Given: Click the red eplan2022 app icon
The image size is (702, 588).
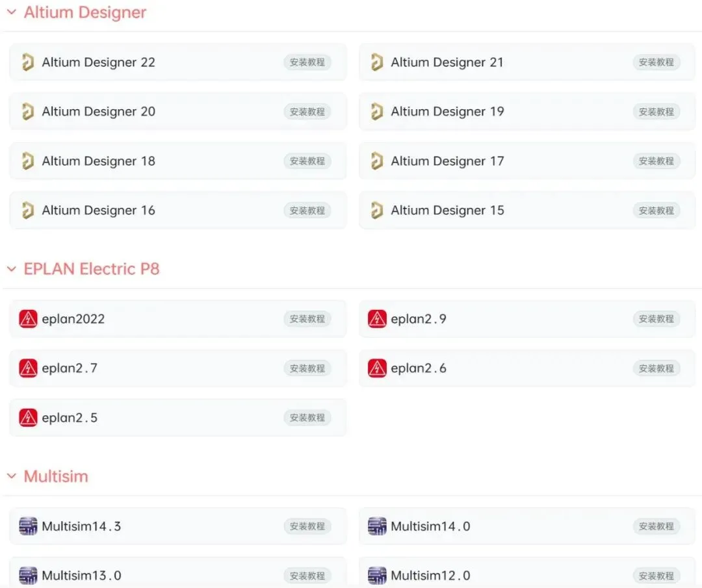Looking at the screenshot, I should click(x=28, y=319).
